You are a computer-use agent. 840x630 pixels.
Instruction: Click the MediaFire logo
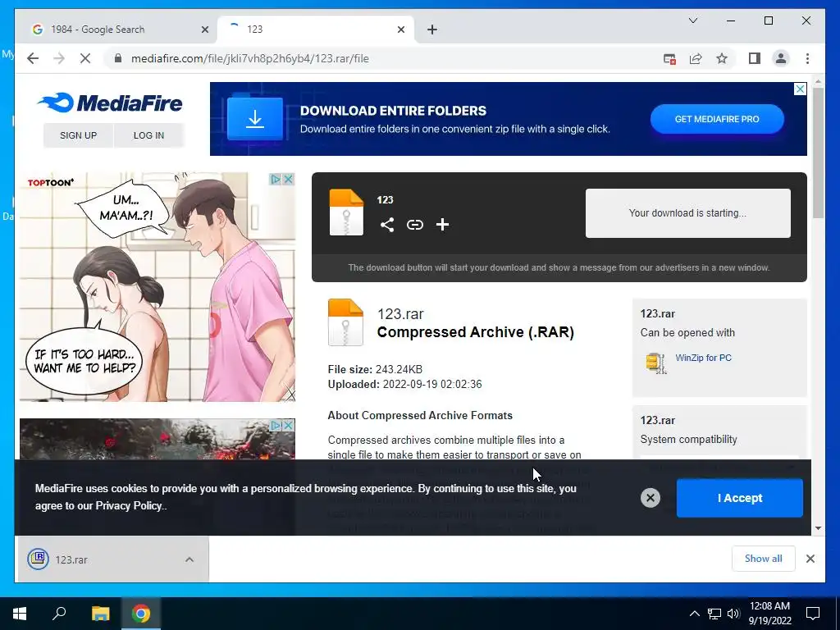click(110, 103)
